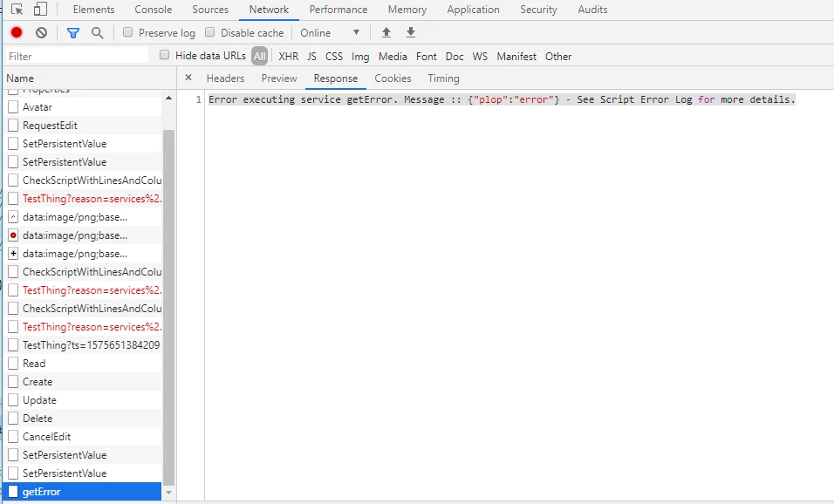The width and height of the screenshot is (834, 504).
Task: Activate the inspect element picker icon
Action: pos(17,10)
